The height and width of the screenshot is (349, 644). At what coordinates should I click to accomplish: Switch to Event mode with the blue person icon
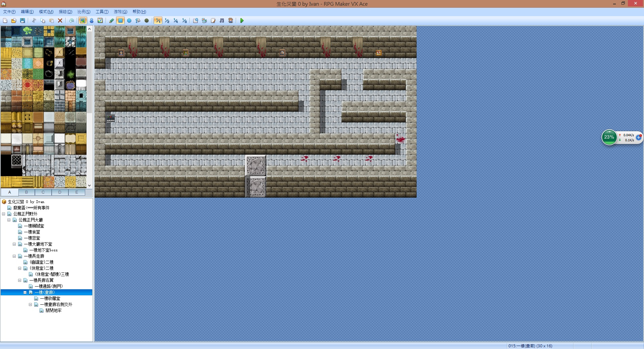[x=92, y=20]
